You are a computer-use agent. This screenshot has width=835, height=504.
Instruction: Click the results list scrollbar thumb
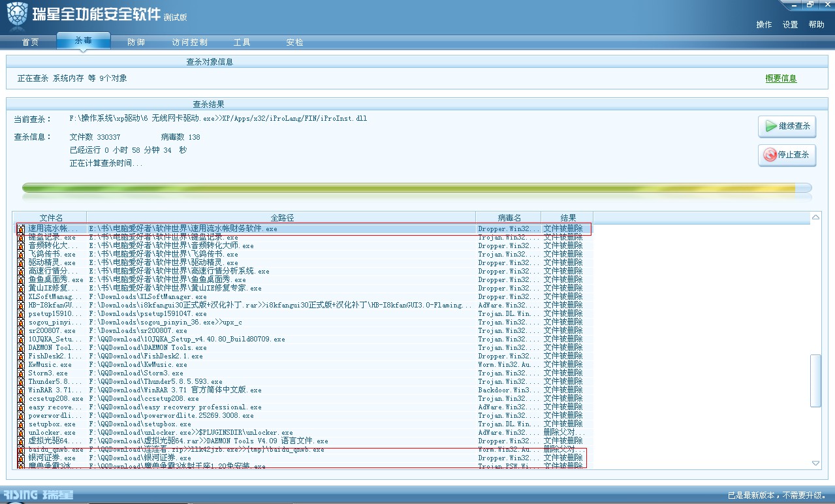tap(815, 381)
